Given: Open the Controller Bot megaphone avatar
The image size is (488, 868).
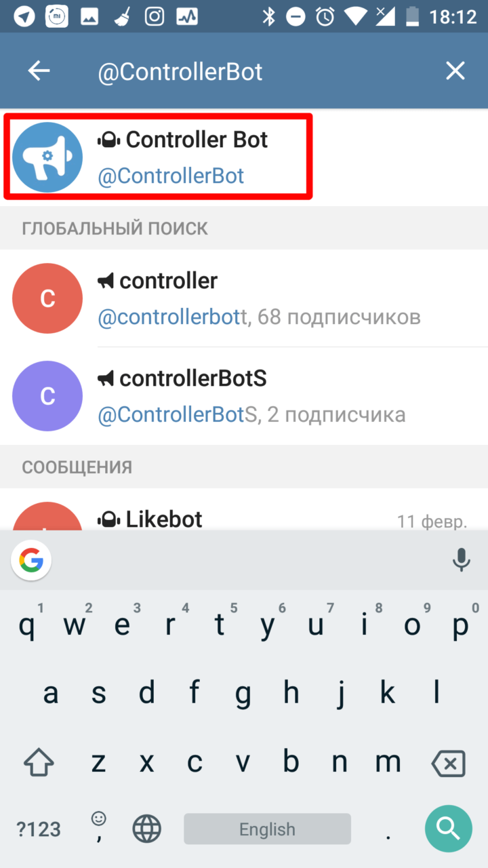Looking at the screenshot, I should coord(47,157).
